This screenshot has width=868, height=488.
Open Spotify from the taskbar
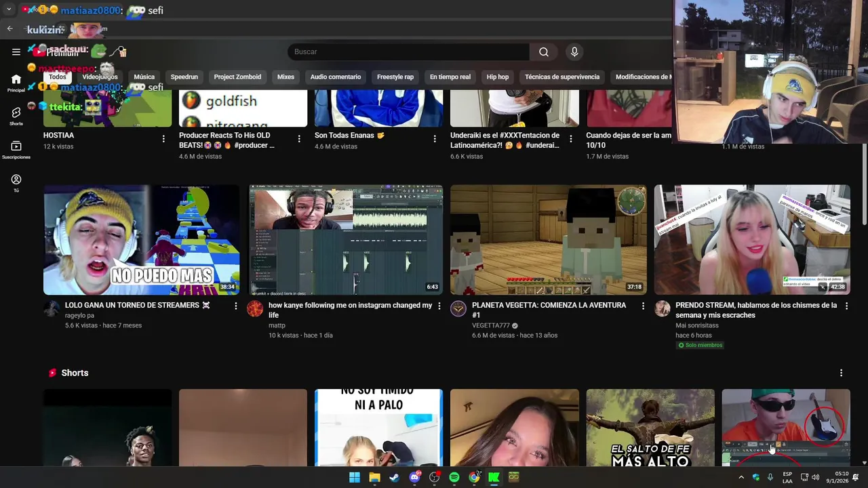454,477
